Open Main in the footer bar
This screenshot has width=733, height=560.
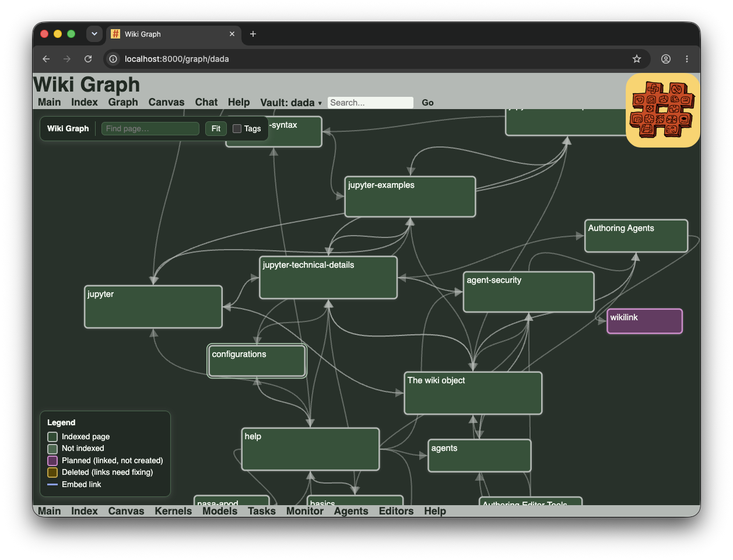[x=50, y=511]
